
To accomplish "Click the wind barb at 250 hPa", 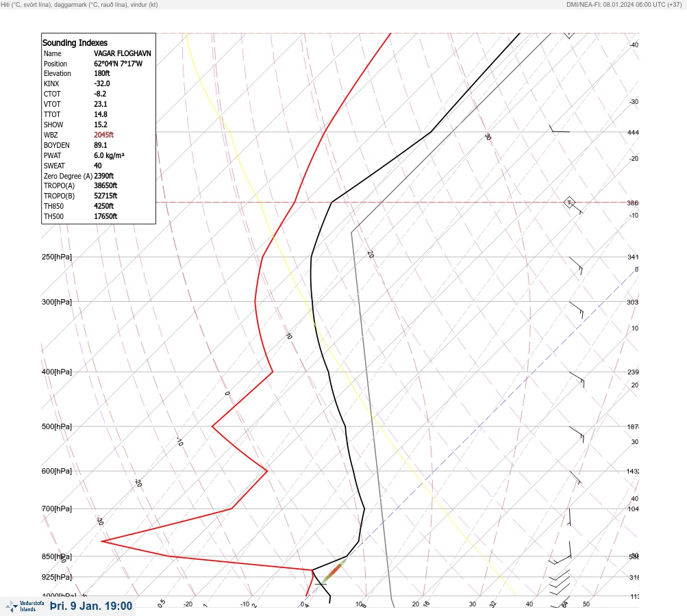I will (x=576, y=266).
